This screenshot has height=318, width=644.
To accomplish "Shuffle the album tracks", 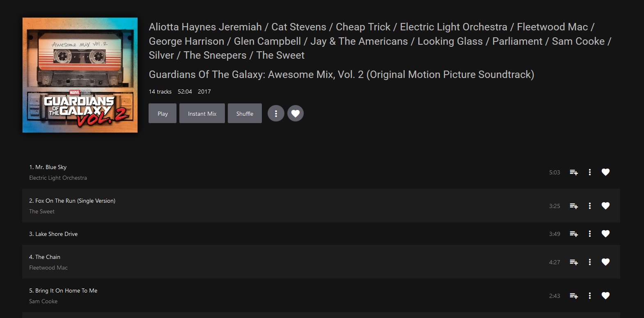I will pyautogui.click(x=245, y=114).
